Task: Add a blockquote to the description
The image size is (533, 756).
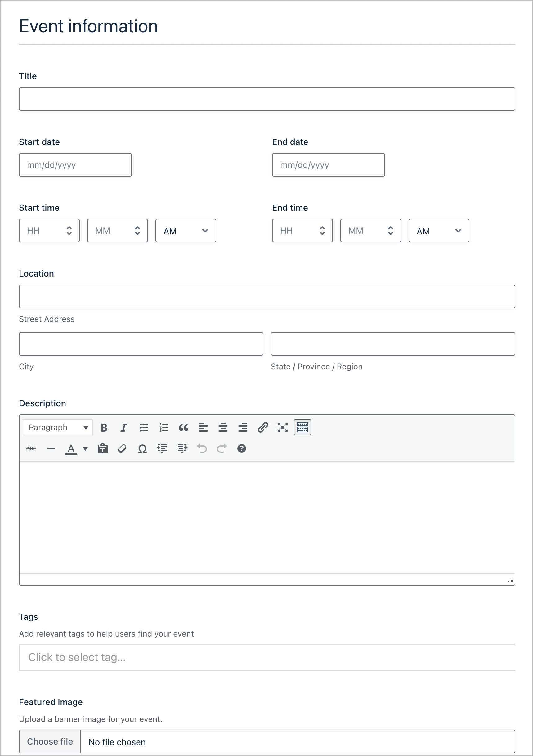Action: [x=183, y=427]
